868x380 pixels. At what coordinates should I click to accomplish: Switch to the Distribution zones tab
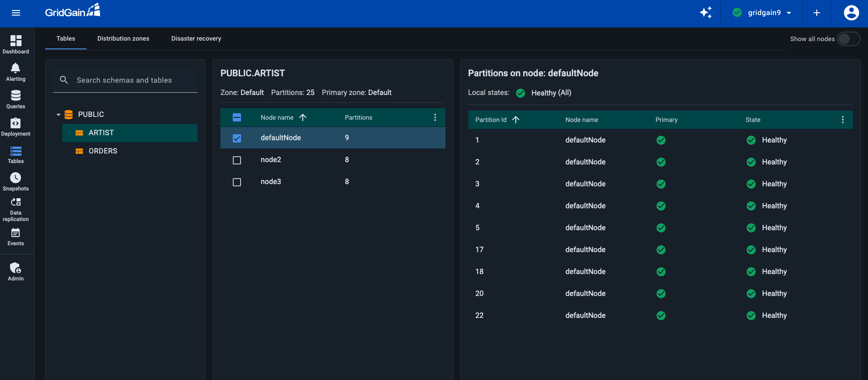click(123, 39)
